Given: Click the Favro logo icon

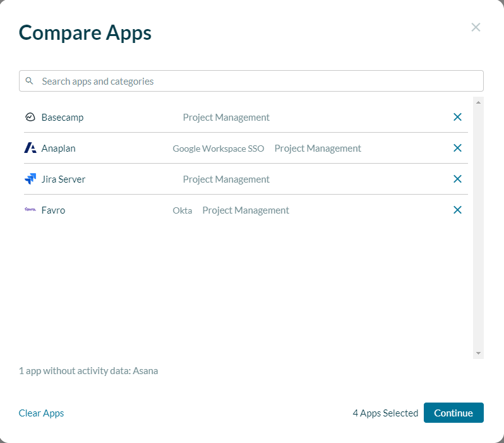Looking at the screenshot, I should pos(30,209).
